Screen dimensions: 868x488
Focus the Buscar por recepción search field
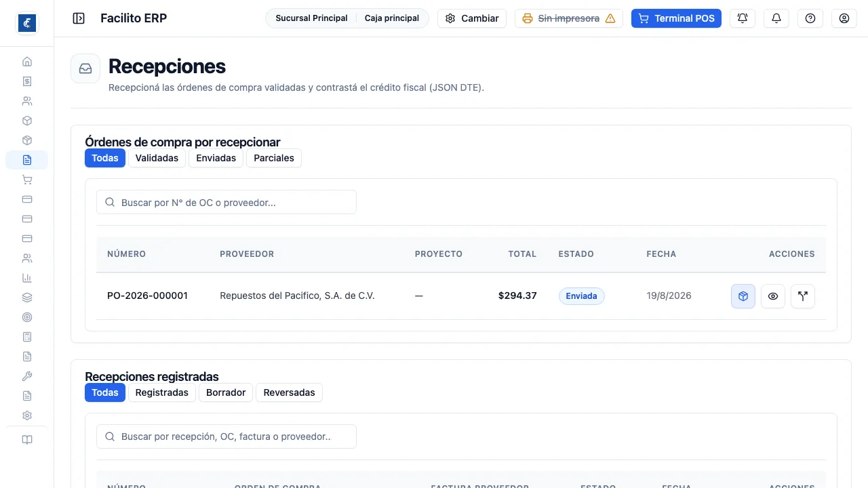(x=226, y=436)
